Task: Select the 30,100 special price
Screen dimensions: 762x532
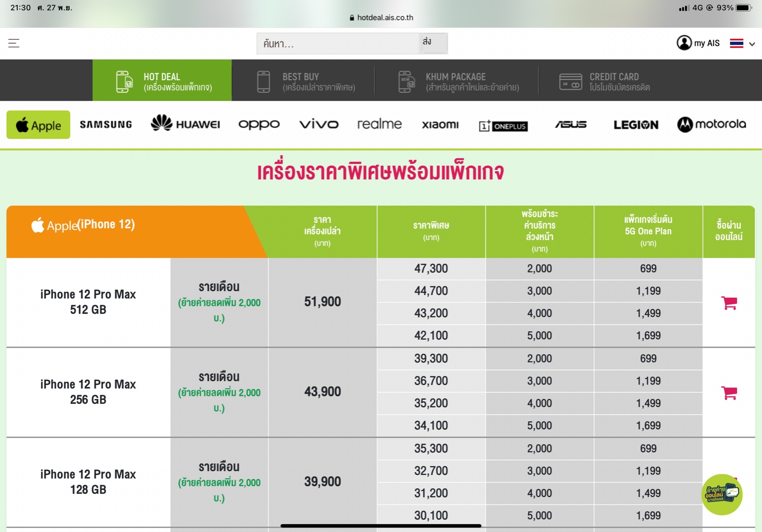Action: click(431, 516)
